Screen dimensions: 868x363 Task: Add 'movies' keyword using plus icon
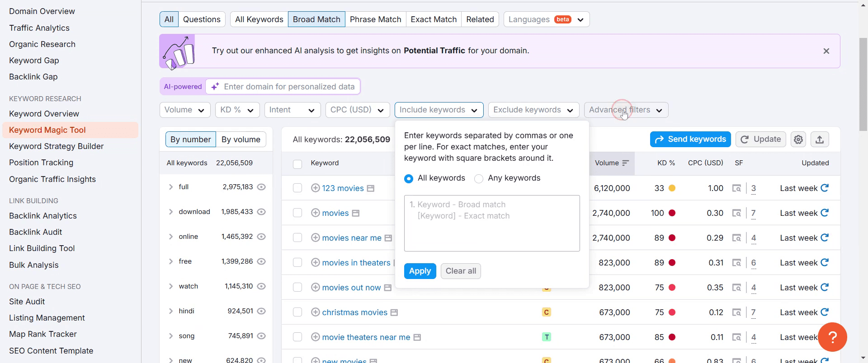[x=316, y=213]
